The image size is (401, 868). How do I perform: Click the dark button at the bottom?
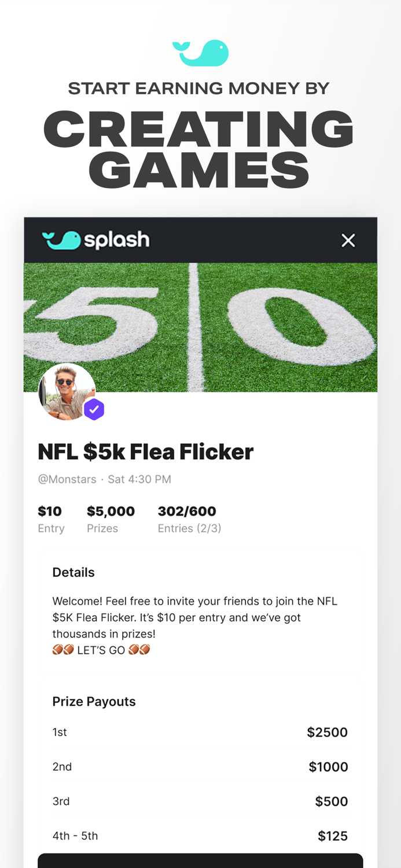(x=200, y=862)
